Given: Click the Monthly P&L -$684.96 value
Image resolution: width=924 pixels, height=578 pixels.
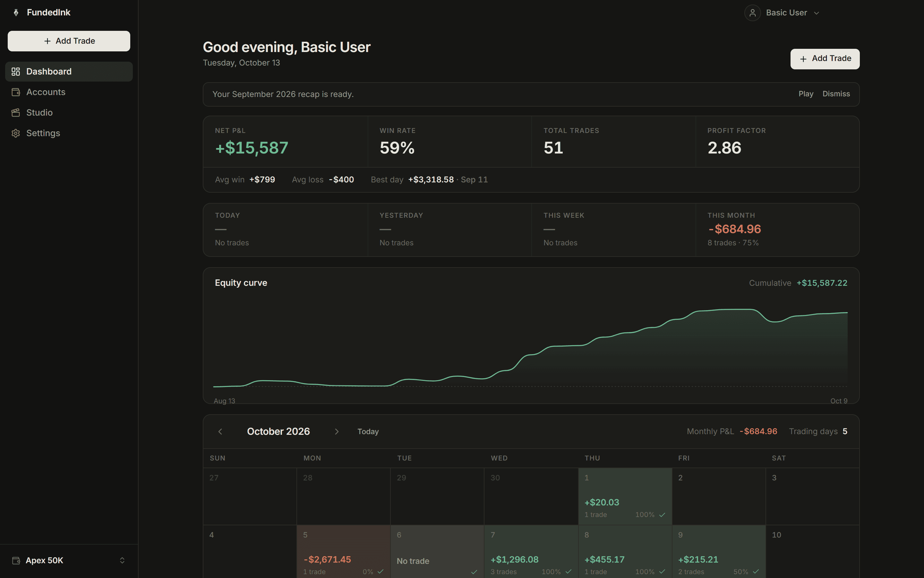Looking at the screenshot, I should [x=758, y=432].
